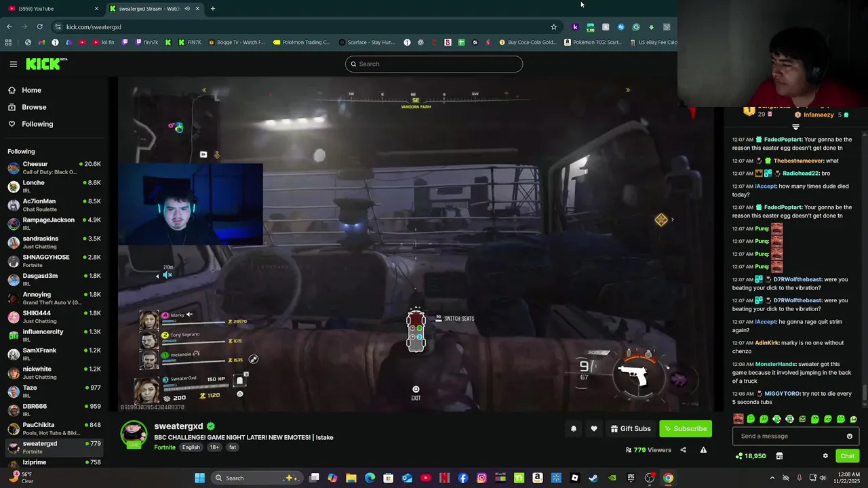Click the Fortnite category link
This screenshot has height=488, width=868.
click(165, 447)
